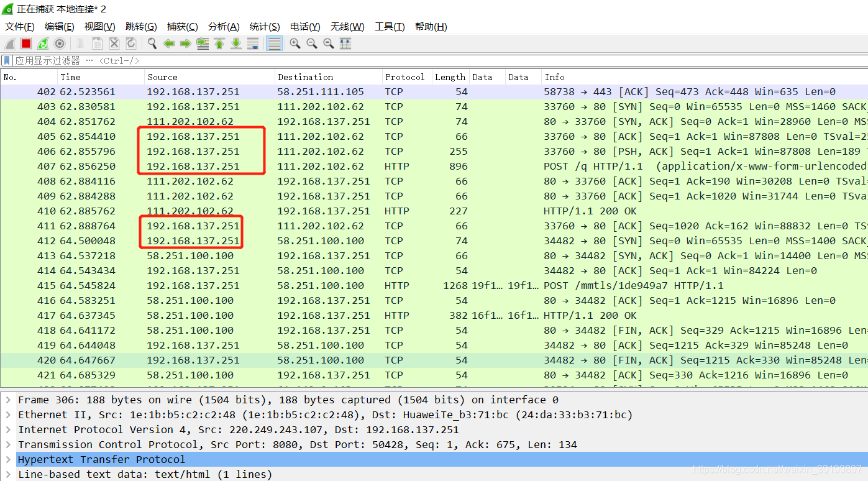868x481 pixels.
Task: Expand Internet Protocol Version 4 row
Action: (x=7, y=430)
